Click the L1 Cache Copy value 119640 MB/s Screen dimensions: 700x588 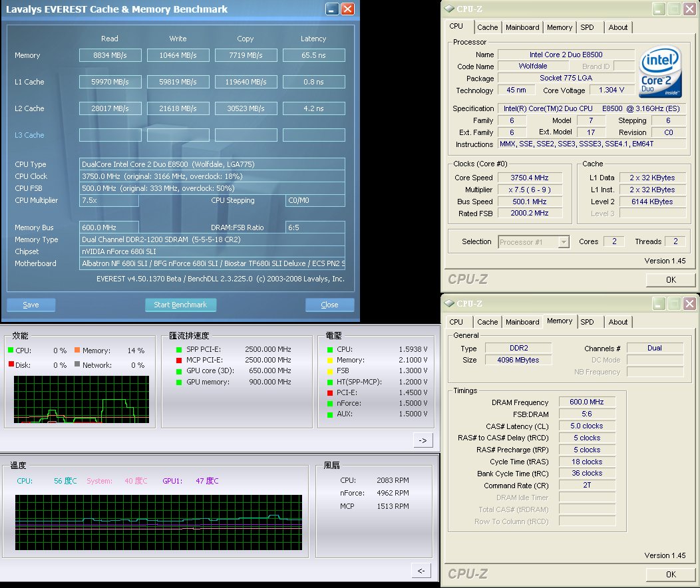coord(246,82)
